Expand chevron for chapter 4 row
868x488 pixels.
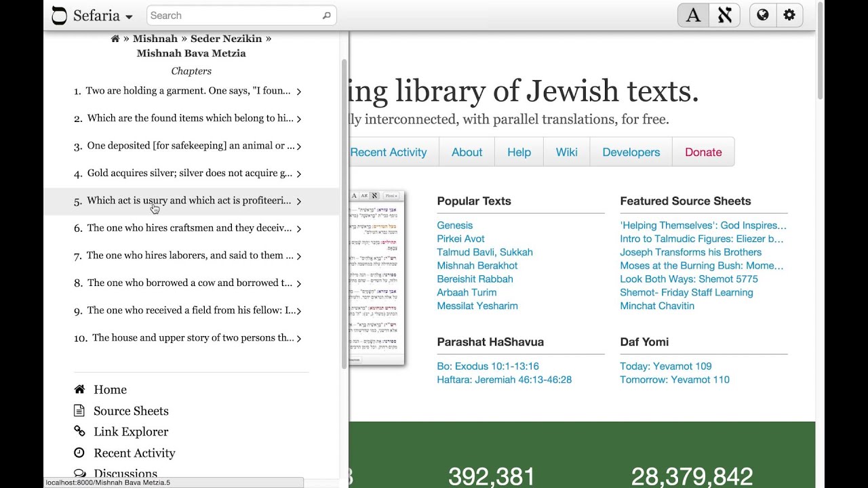(298, 174)
